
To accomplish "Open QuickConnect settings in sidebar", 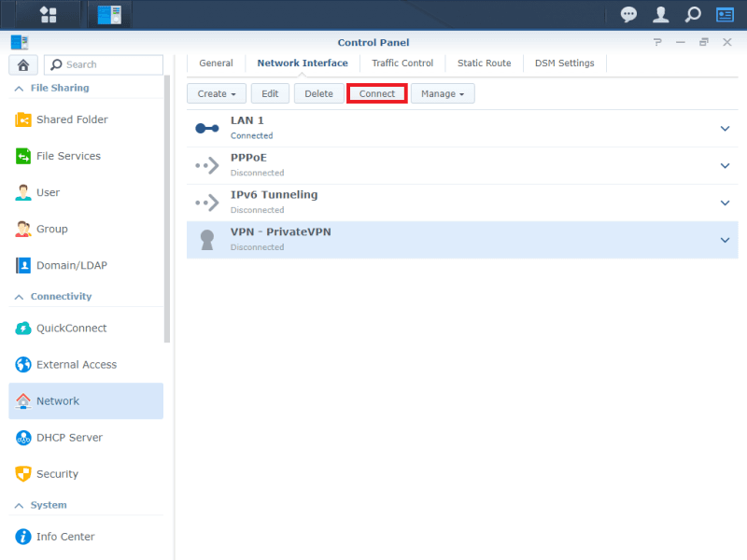I will pyautogui.click(x=71, y=329).
